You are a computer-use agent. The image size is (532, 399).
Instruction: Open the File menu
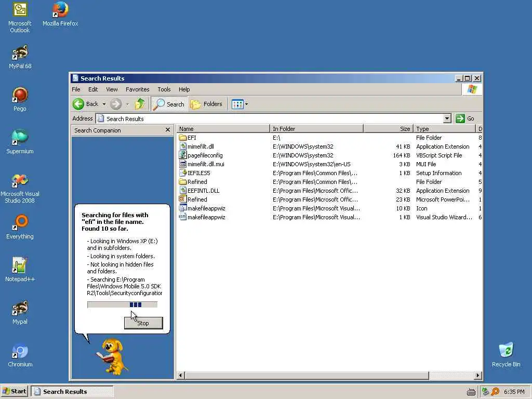(x=76, y=89)
